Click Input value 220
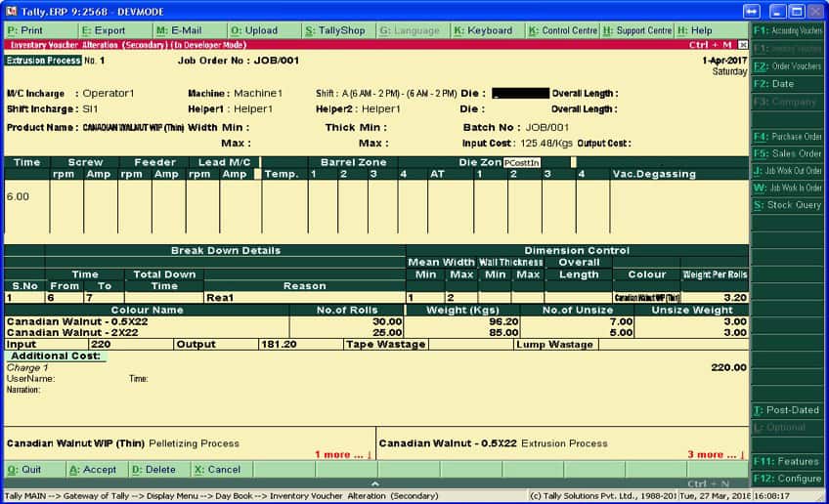Screen dimensions: 829x504 click(x=101, y=344)
